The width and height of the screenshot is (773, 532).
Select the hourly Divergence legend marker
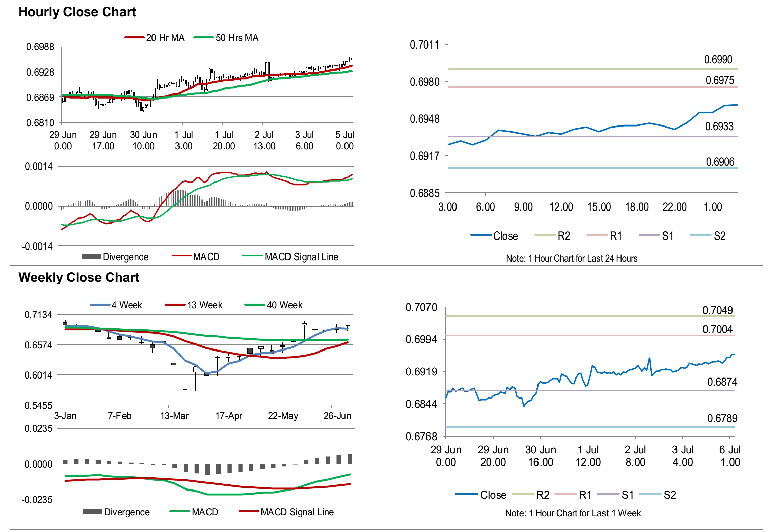point(91,257)
